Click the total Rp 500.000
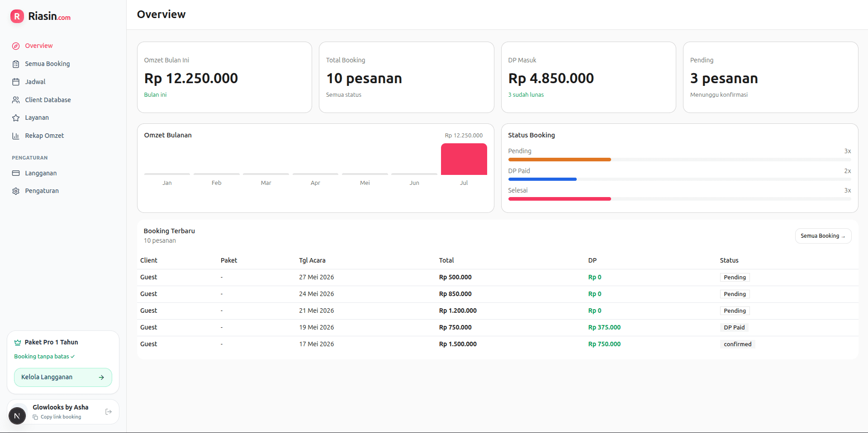The image size is (868, 433). [x=455, y=277]
